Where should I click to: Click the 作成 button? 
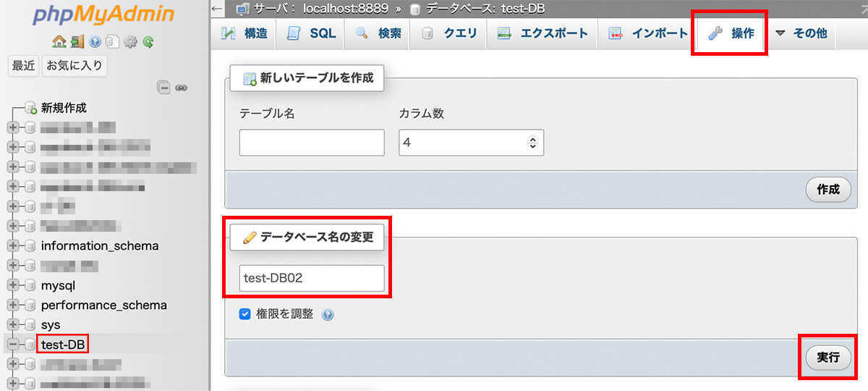[x=828, y=190]
